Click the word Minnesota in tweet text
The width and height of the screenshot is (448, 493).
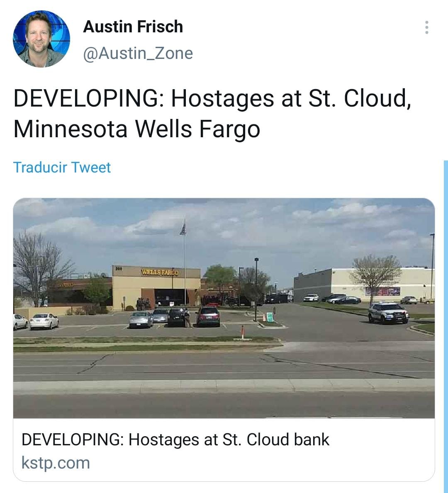70,129
